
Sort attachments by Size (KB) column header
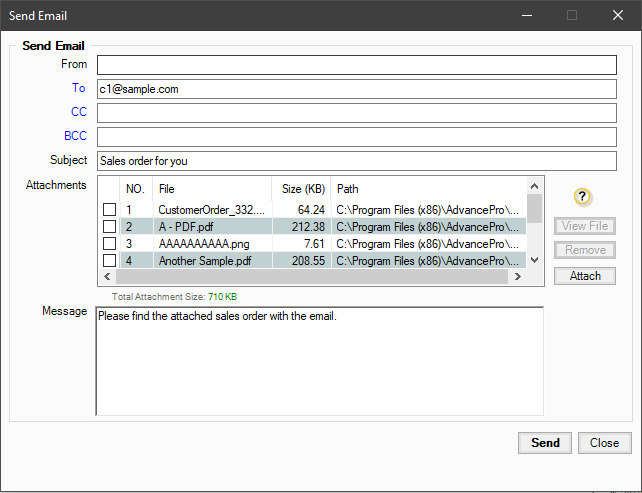pos(302,188)
